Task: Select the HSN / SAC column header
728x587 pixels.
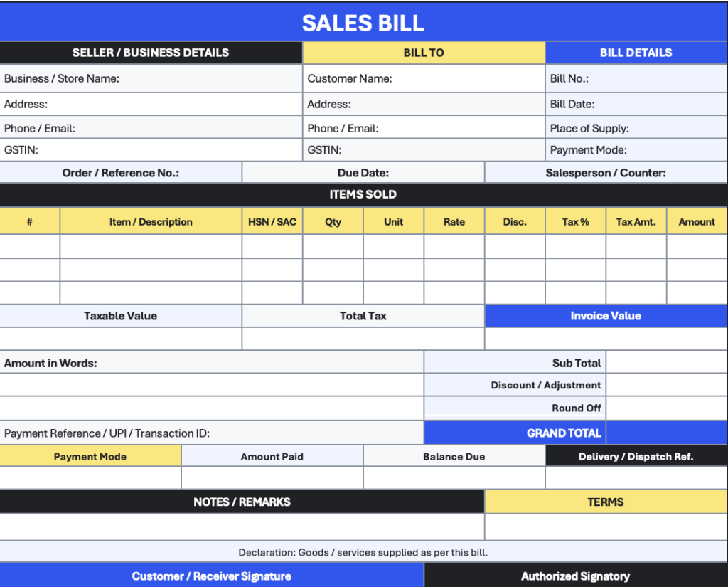Action: point(272,221)
